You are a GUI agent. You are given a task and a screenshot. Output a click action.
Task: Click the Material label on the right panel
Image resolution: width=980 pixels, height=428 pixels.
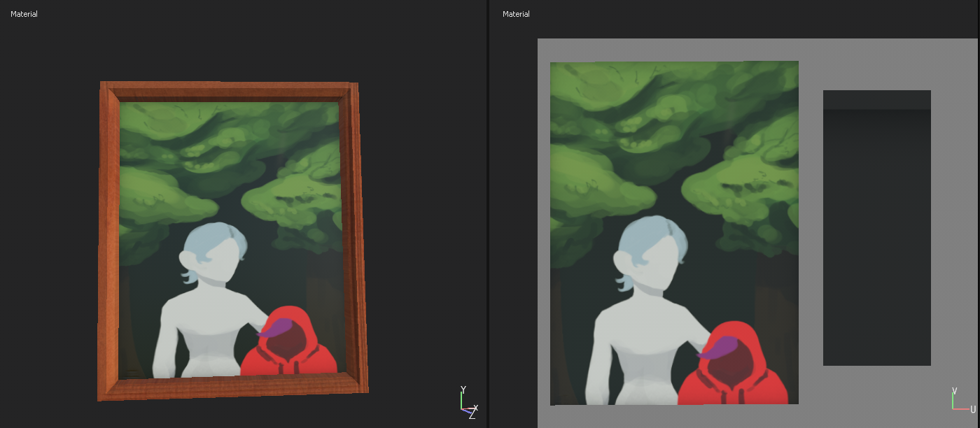tap(515, 13)
